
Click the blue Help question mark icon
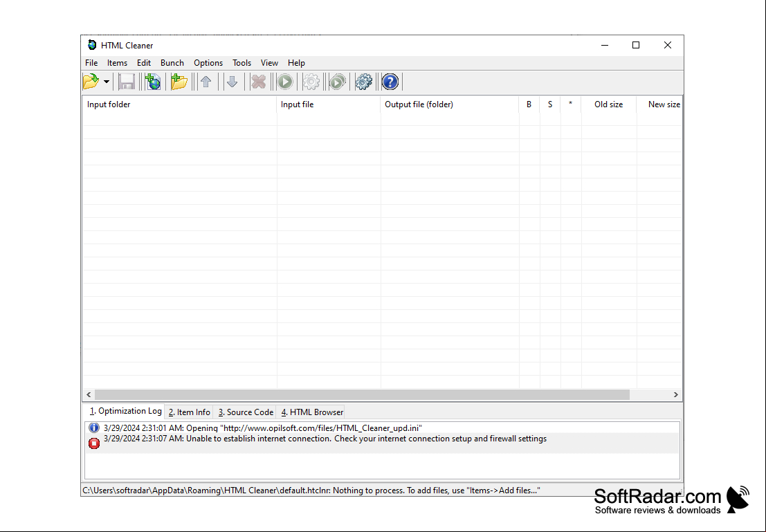tap(390, 82)
